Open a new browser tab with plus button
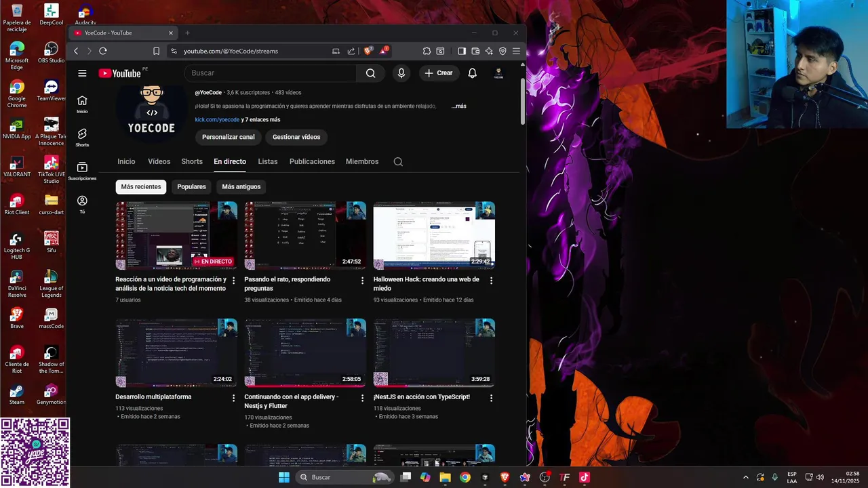The width and height of the screenshot is (868, 488). click(x=188, y=33)
